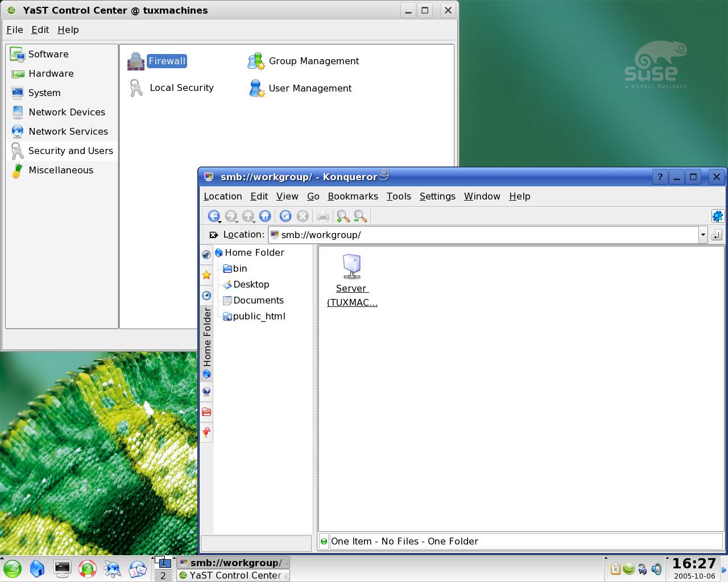Launch Konqueror web browser from the panel
Viewport: 728px width, 582px height.
click(x=113, y=568)
